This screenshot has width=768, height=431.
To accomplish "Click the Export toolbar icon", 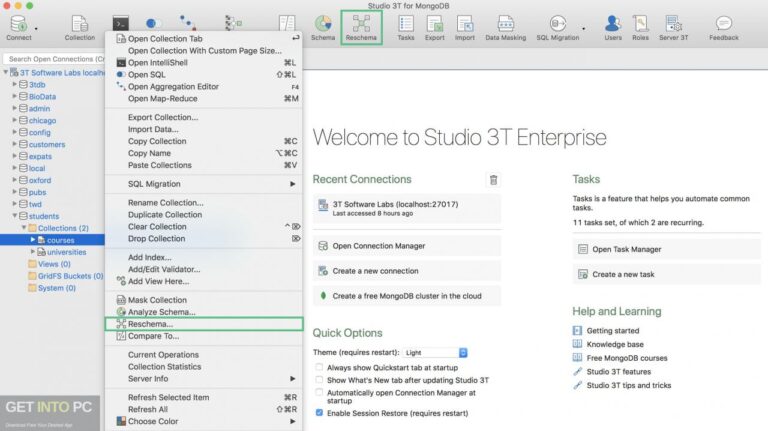I will [434, 24].
